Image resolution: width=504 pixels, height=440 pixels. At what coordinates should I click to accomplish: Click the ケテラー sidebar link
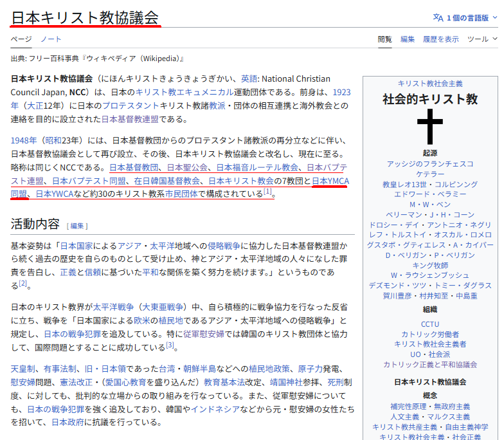point(430,174)
